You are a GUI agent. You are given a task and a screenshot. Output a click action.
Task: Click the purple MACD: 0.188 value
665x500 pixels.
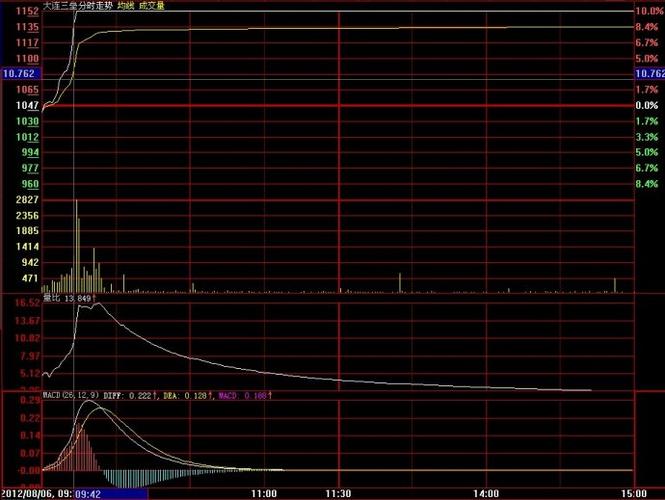[x=245, y=396]
